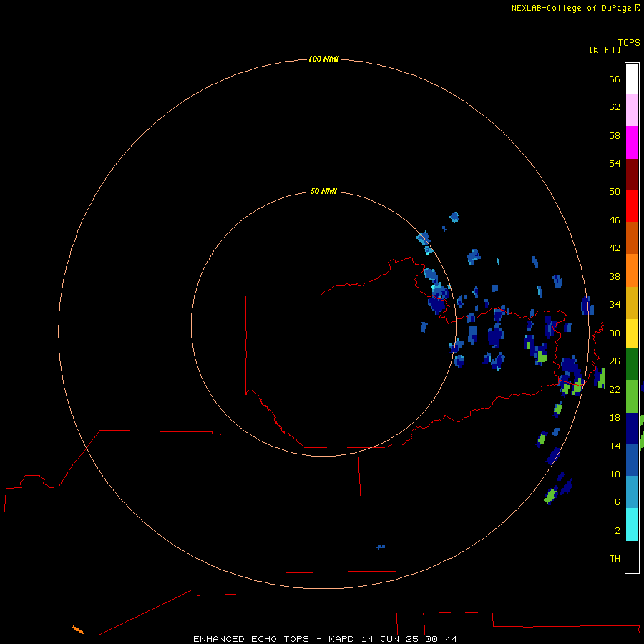Click the bright orange legend color band

click(632, 270)
